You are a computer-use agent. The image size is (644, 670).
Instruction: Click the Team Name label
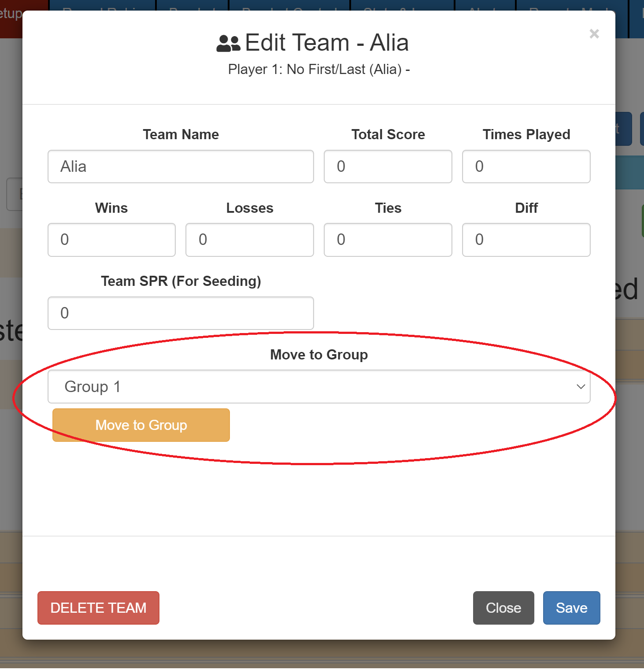click(x=181, y=134)
